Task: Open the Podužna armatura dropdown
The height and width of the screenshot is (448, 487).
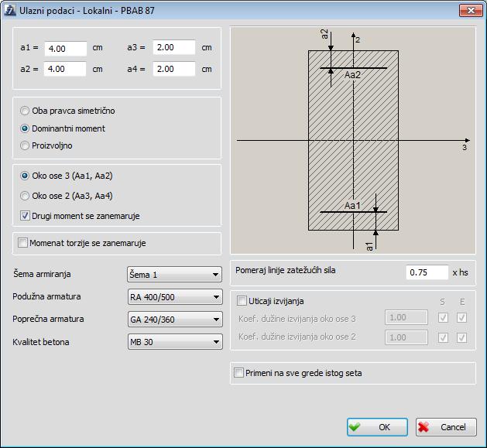Action: coord(175,297)
